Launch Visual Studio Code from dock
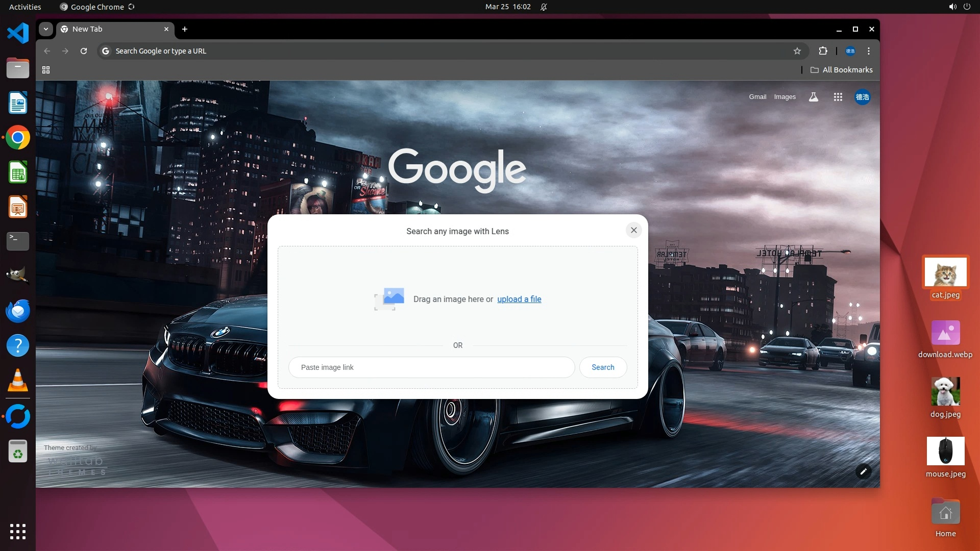Image resolution: width=980 pixels, height=551 pixels. (x=18, y=34)
